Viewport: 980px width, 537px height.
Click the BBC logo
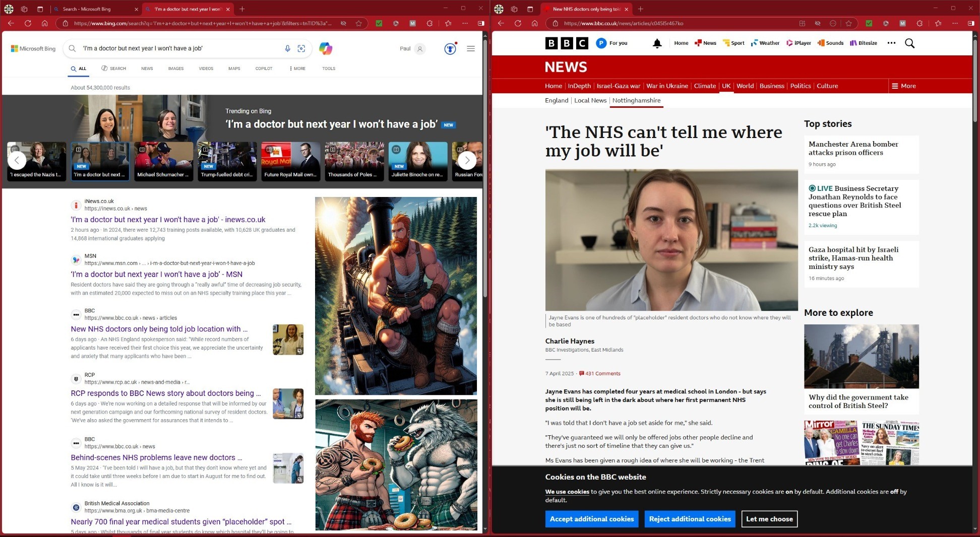[567, 43]
